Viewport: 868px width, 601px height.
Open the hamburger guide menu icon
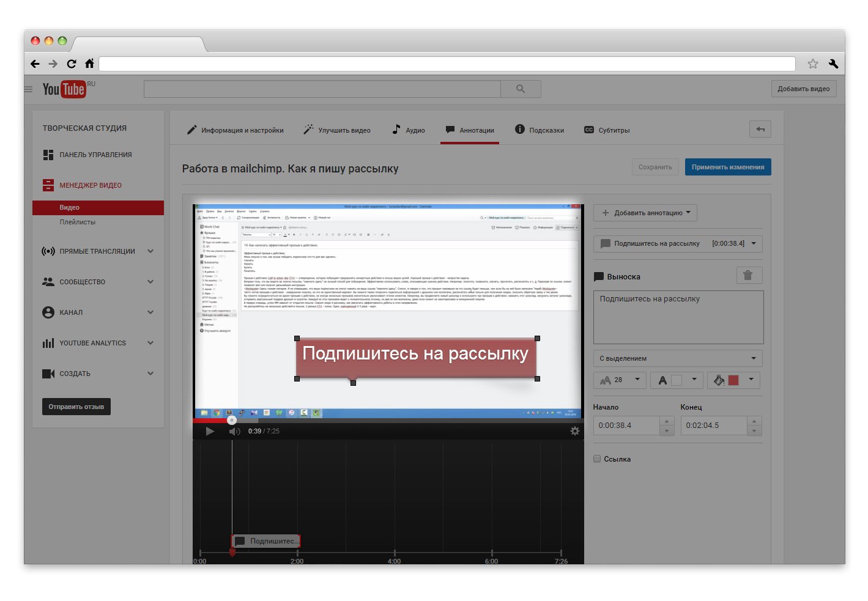(29, 89)
